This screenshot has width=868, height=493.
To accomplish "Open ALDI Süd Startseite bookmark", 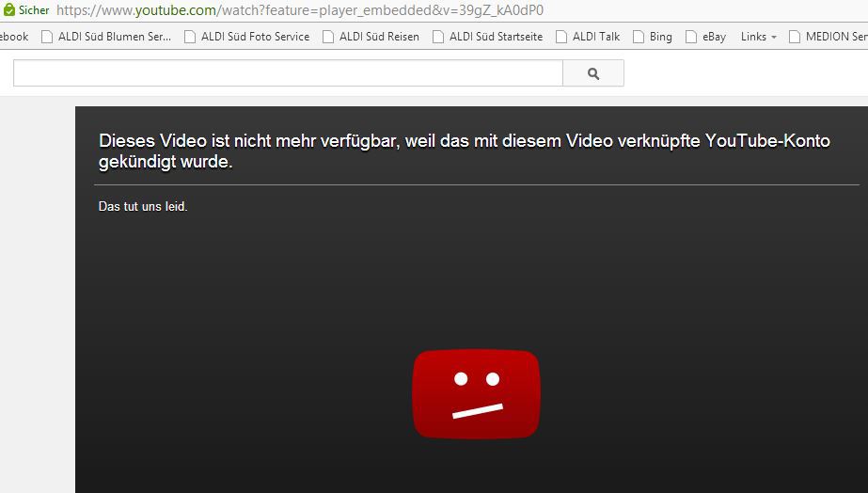I will click(x=488, y=37).
